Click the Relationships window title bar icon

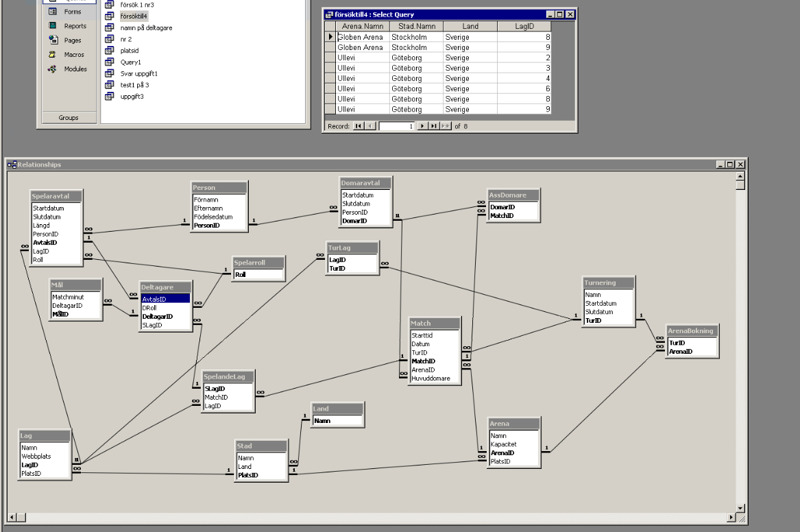[x=12, y=165]
